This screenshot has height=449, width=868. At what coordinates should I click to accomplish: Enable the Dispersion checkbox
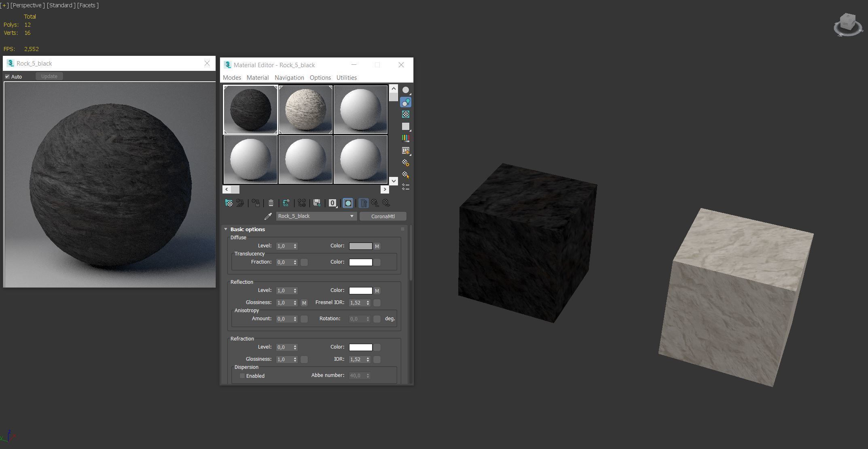coord(242,376)
